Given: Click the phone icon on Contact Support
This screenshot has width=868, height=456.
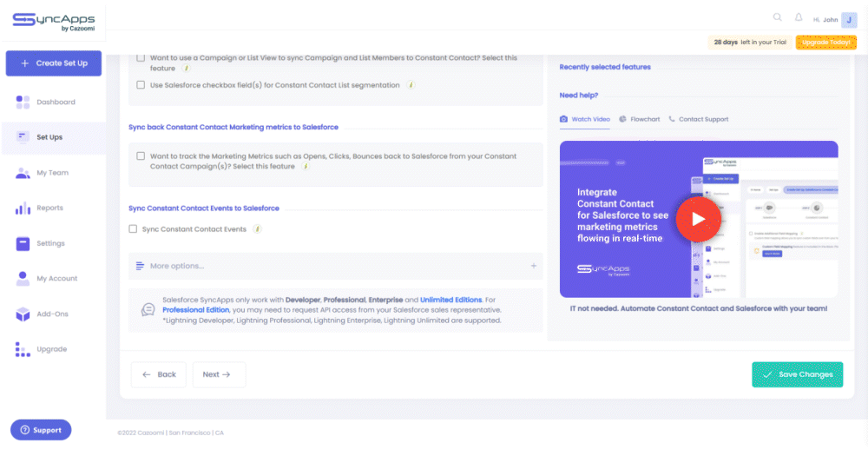Looking at the screenshot, I should (x=672, y=119).
